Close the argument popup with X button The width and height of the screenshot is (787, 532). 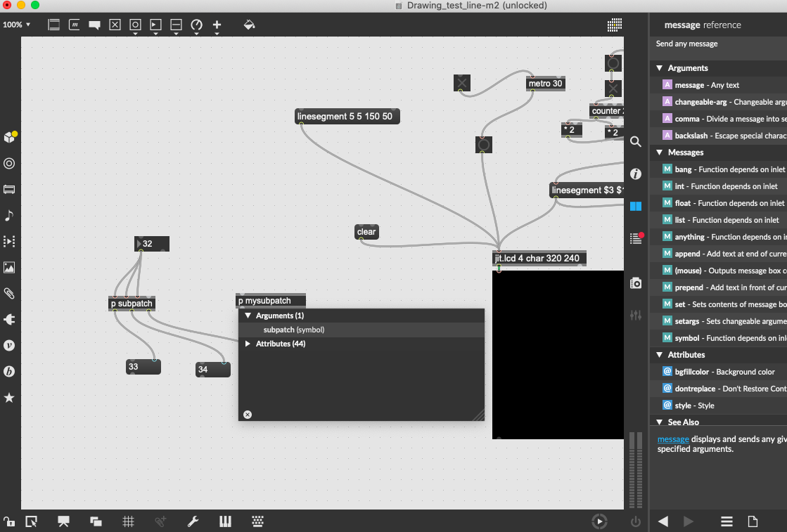pos(248,415)
